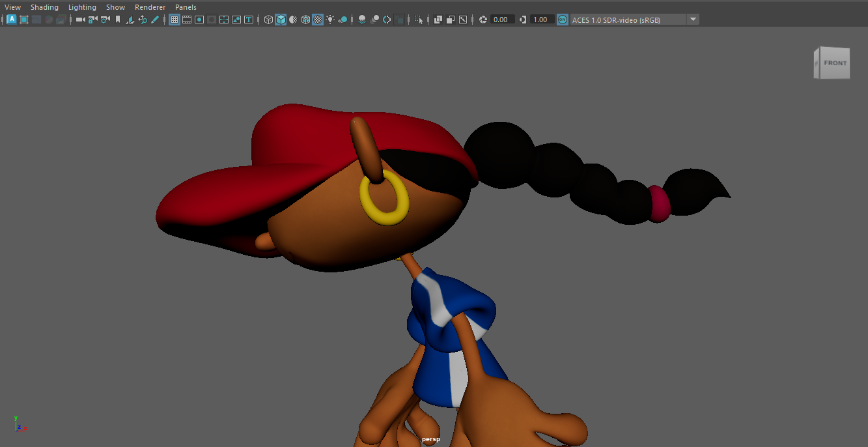868x447 pixels.
Task: Click the Isolate Select icon
Action: click(x=419, y=20)
